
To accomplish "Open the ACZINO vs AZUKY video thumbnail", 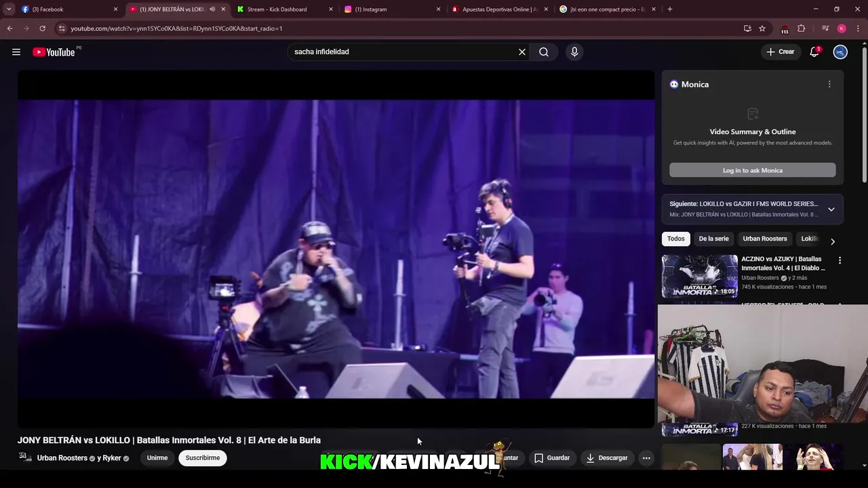I will click(700, 276).
